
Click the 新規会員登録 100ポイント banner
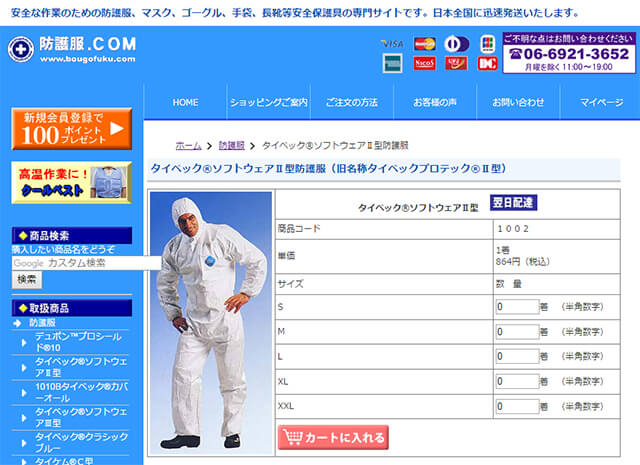[x=72, y=129]
